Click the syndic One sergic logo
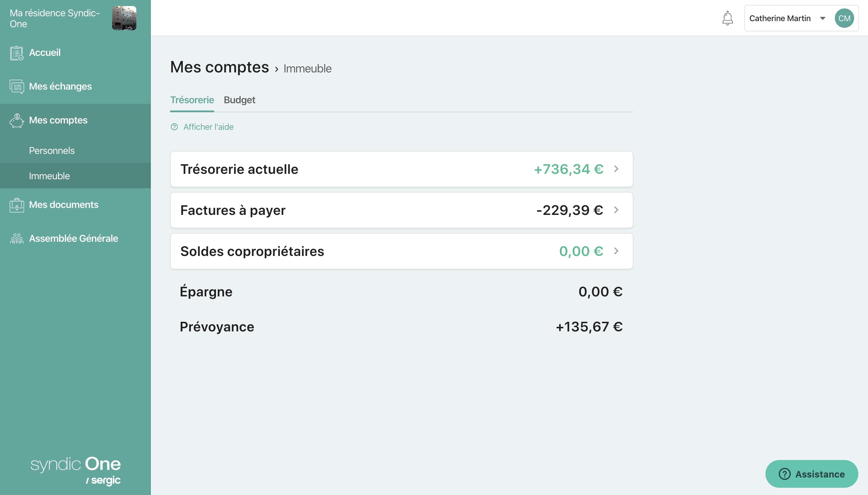 pos(76,471)
